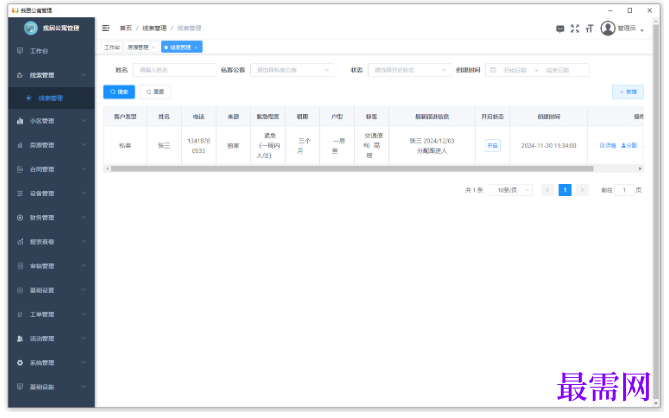Expand the 系统管理 menu chevron

pyautogui.click(x=84, y=363)
